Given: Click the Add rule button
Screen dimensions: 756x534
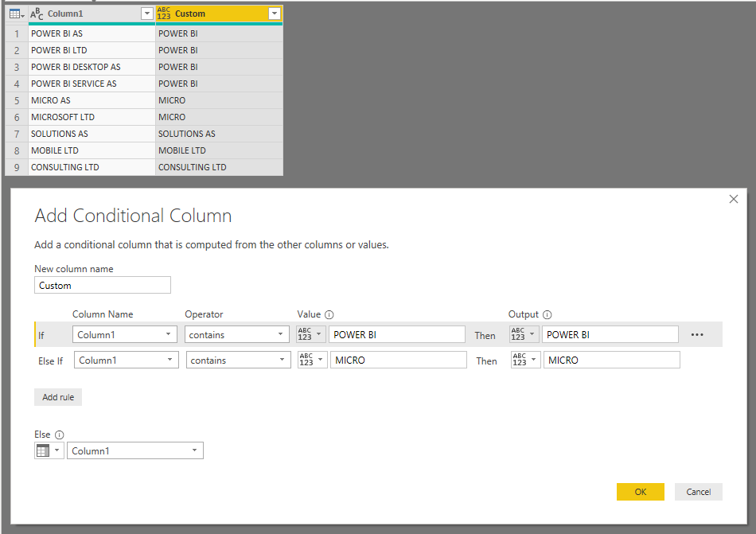Looking at the screenshot, I should pyautogui.click(x=58, y=397).
